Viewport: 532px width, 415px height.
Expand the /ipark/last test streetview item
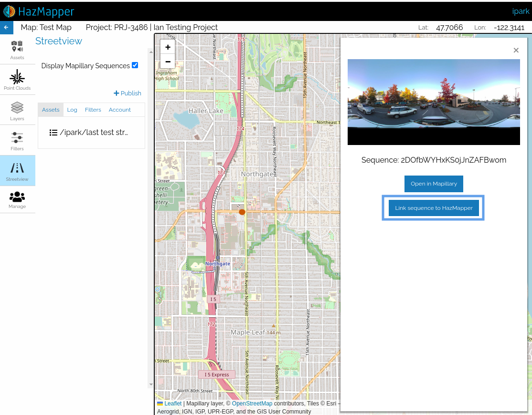pos(89,133)
